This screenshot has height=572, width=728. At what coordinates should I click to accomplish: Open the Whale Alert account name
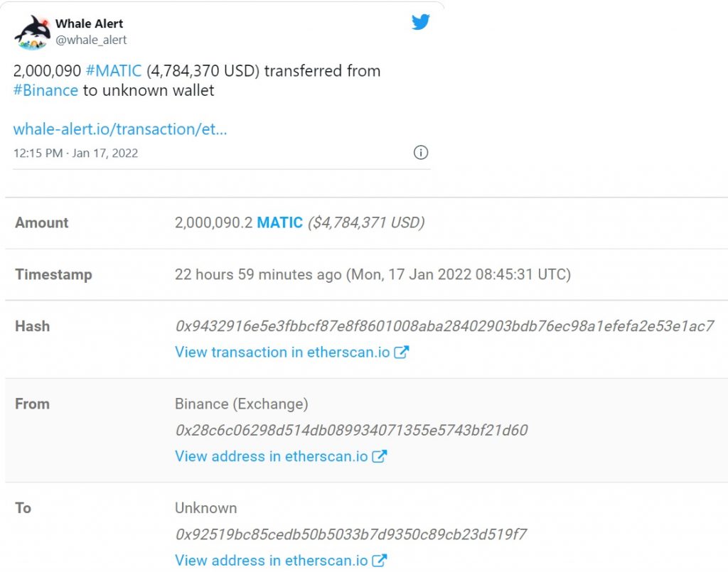89,23
